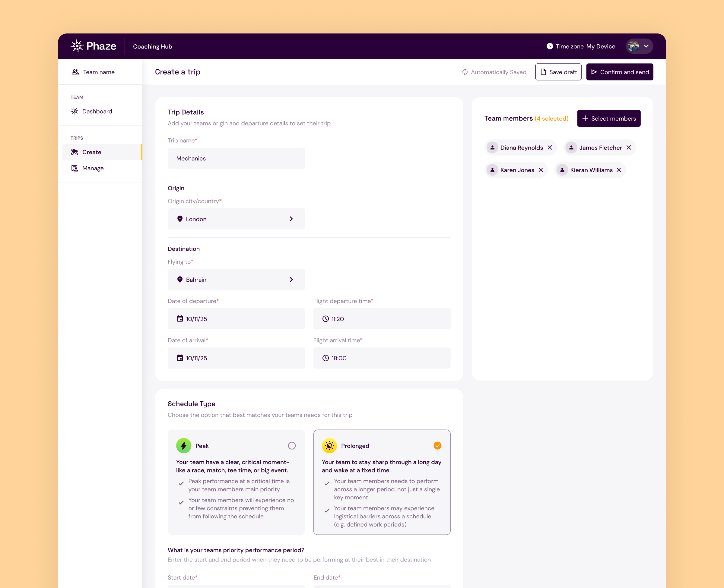Open the Dashboard sidebar item

pos(97,112)
